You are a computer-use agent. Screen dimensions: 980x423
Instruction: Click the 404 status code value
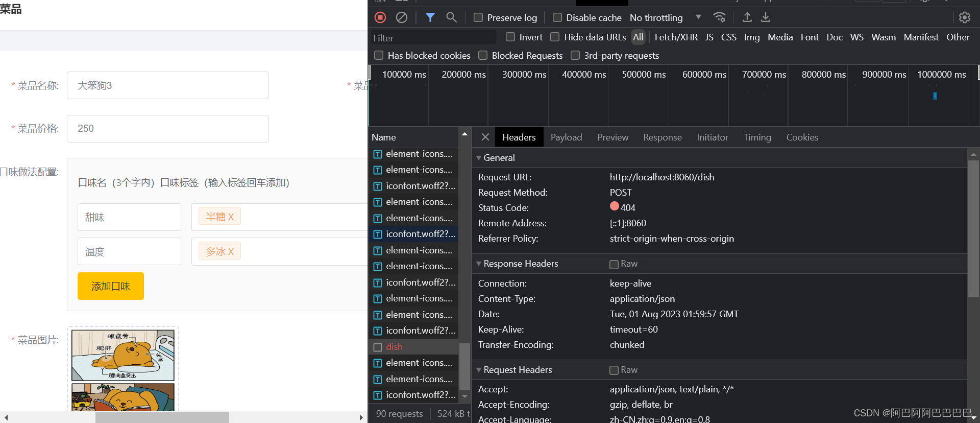coord(628,208)
